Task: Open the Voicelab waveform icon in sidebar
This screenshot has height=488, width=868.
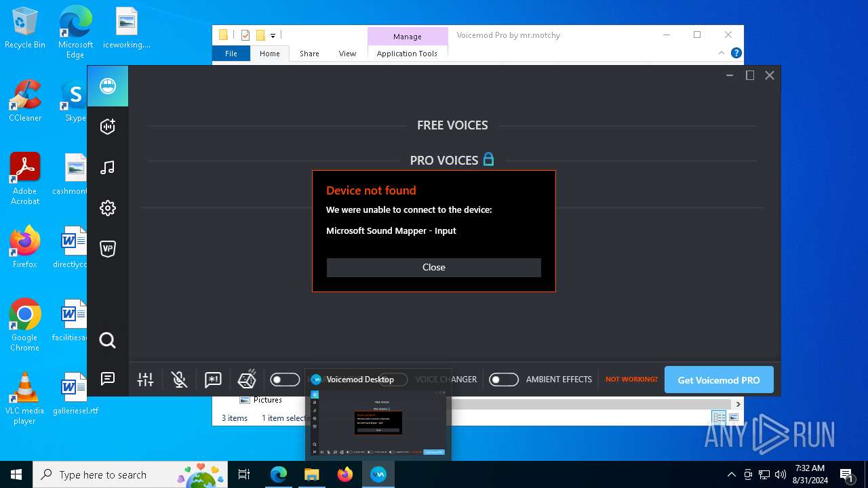Action: point(107,127)
